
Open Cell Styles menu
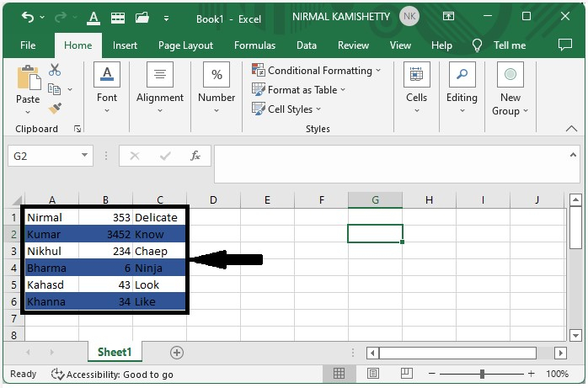(x=287, y=109)
